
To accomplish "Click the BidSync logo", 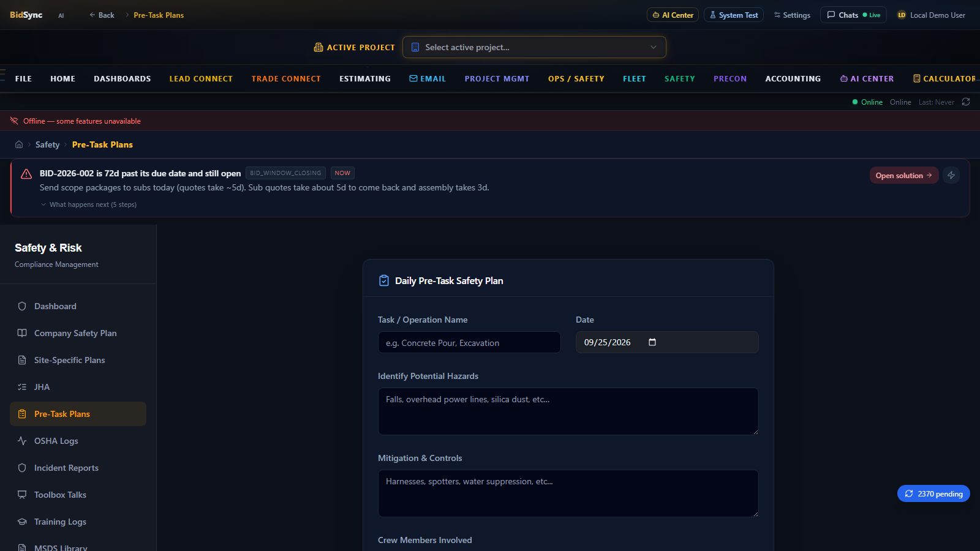I will (x=26, y=15).
